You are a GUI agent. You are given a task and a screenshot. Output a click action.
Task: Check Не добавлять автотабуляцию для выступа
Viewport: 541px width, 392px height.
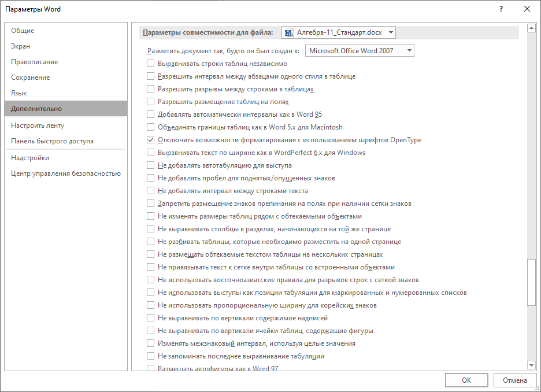[150, 165]
